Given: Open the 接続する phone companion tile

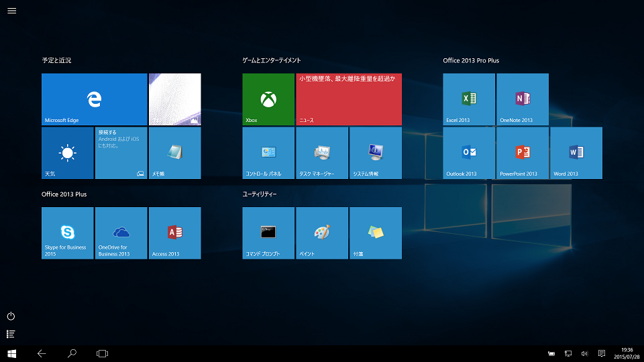Looking at the screenshot, I should pos(121,153).
